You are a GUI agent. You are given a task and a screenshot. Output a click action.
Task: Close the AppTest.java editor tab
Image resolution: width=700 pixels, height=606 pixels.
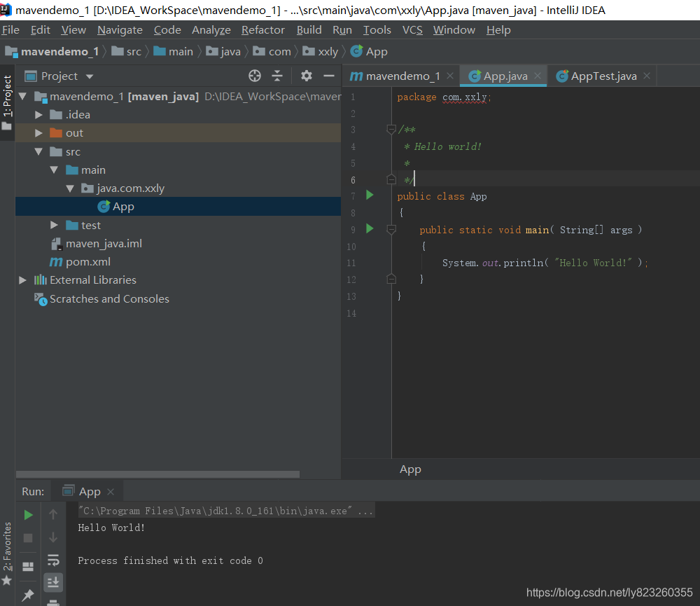point(647,76)
